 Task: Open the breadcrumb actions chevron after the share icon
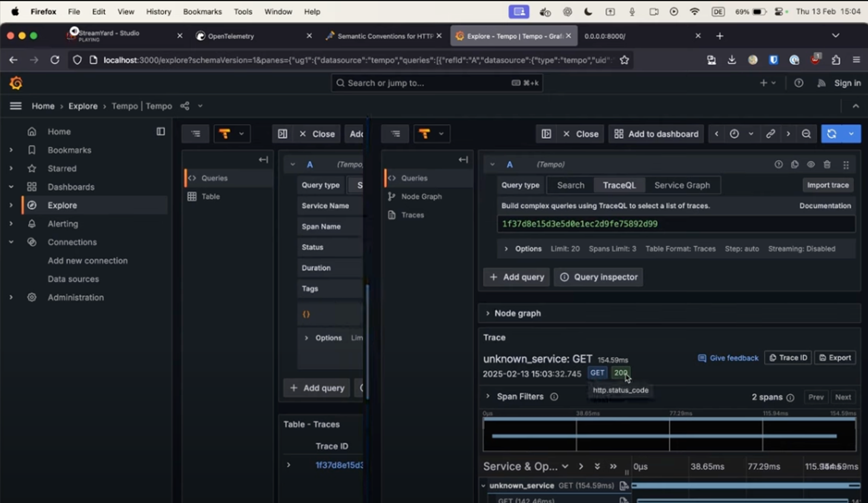coord(200,106)
